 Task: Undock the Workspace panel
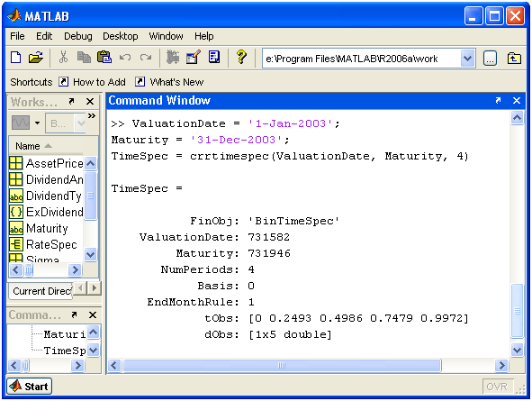pos(71,101)
